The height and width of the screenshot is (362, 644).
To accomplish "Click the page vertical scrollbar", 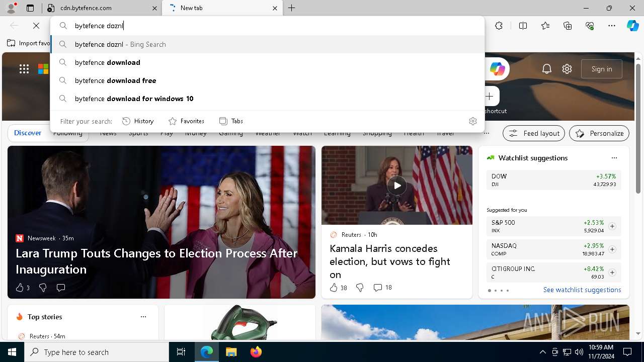I will 638,128.
